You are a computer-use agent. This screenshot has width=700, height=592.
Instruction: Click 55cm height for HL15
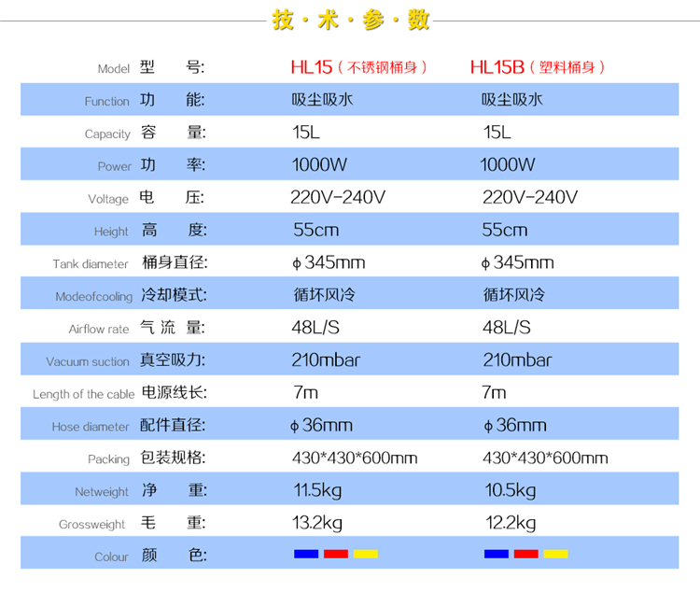pos(316,230)
